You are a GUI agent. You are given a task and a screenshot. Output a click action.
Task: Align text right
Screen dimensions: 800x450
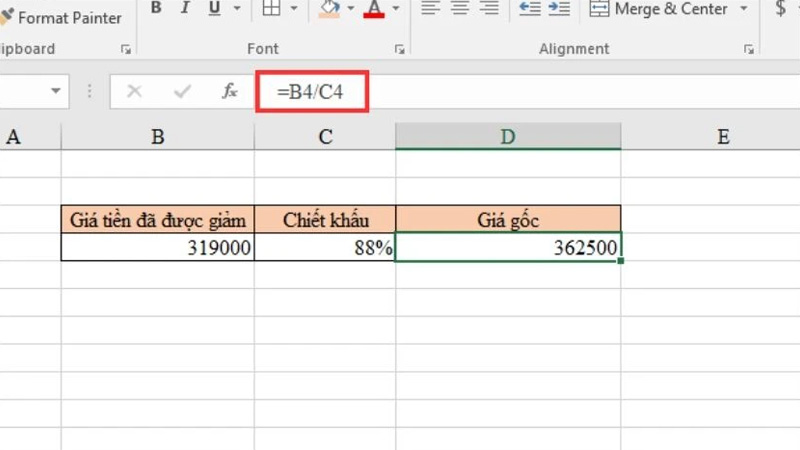coord(489,8)
